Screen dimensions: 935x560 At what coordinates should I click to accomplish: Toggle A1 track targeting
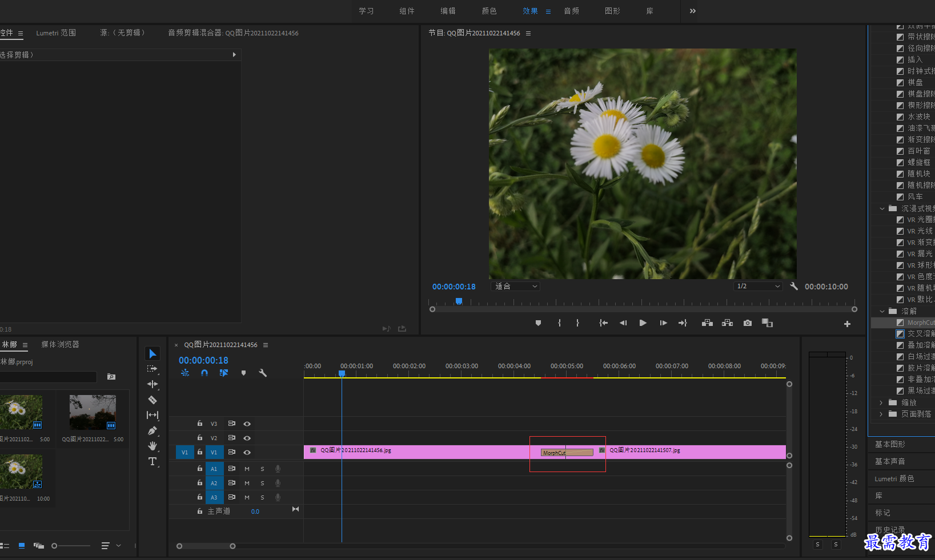click(214, 469)
